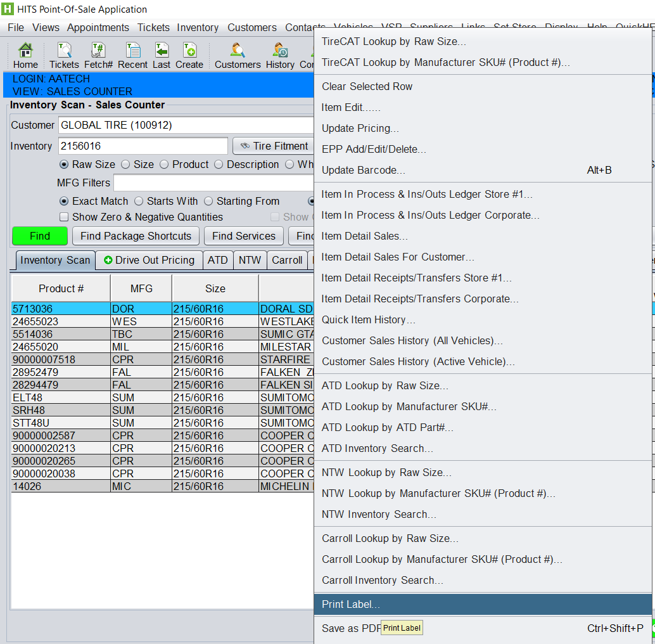Viewport: 655px width, 644px height.
Task: Open Tickets from the toolbar
Action: point(64,55)
